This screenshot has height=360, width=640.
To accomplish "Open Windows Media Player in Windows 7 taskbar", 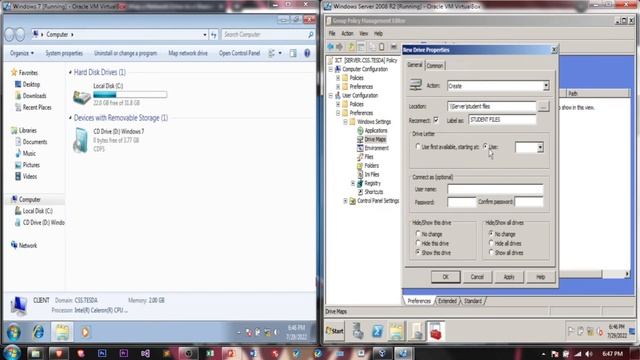I will (85, 332).
